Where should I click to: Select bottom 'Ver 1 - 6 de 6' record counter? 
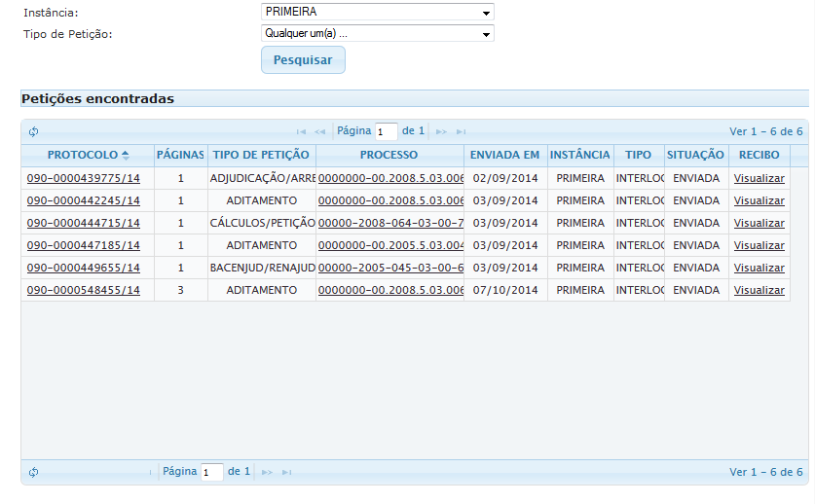coord(765,472)
